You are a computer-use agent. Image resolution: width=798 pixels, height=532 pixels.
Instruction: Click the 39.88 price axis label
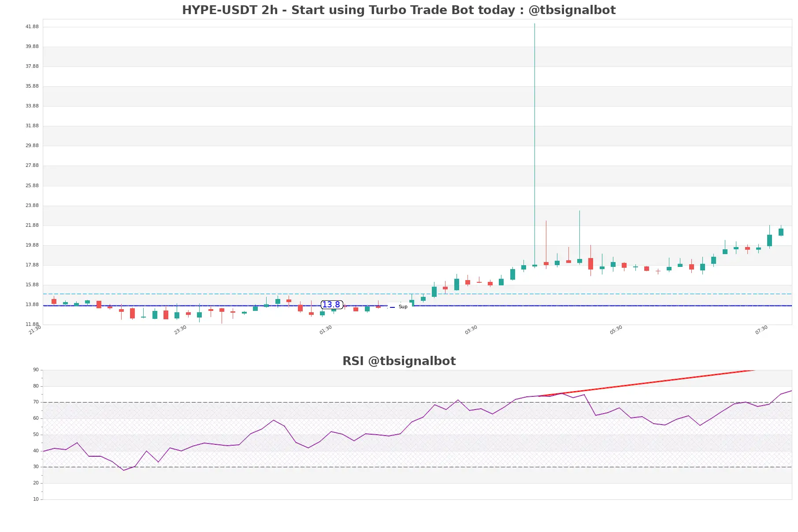click(32, 47)
